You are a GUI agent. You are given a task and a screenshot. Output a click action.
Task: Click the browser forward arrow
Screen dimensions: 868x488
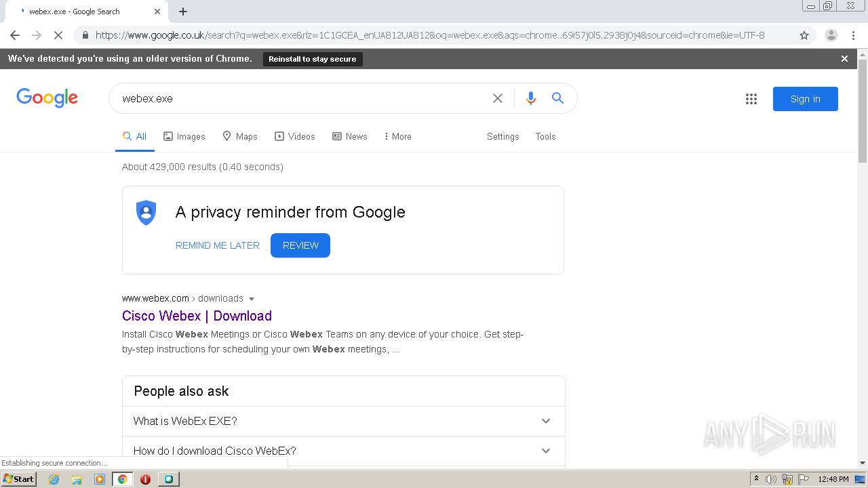click(37, 35)
